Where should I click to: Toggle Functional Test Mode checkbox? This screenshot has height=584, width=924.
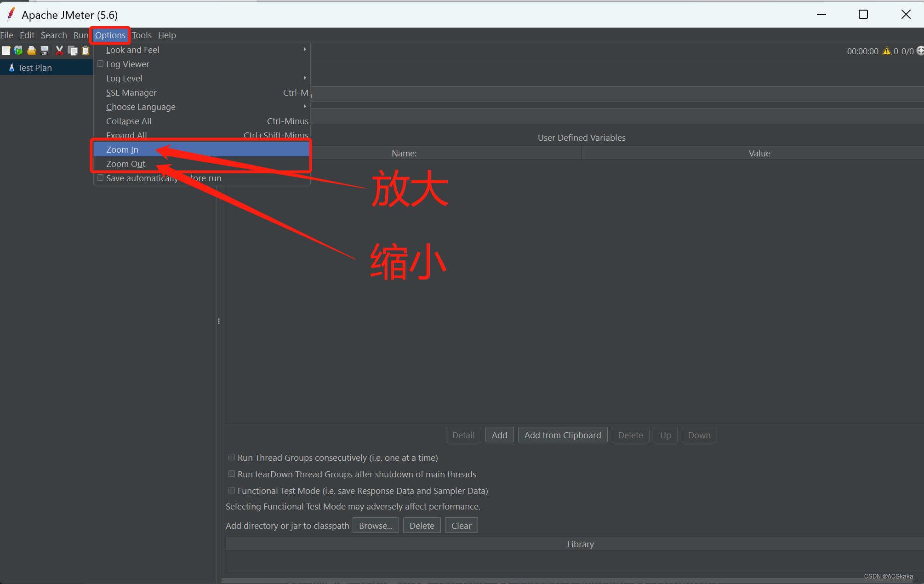232,491
